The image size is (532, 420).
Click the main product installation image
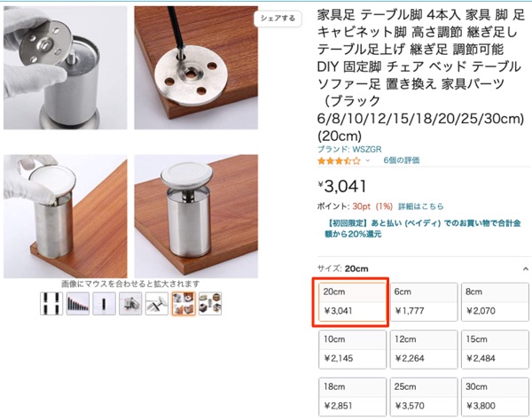coord(131,142)
